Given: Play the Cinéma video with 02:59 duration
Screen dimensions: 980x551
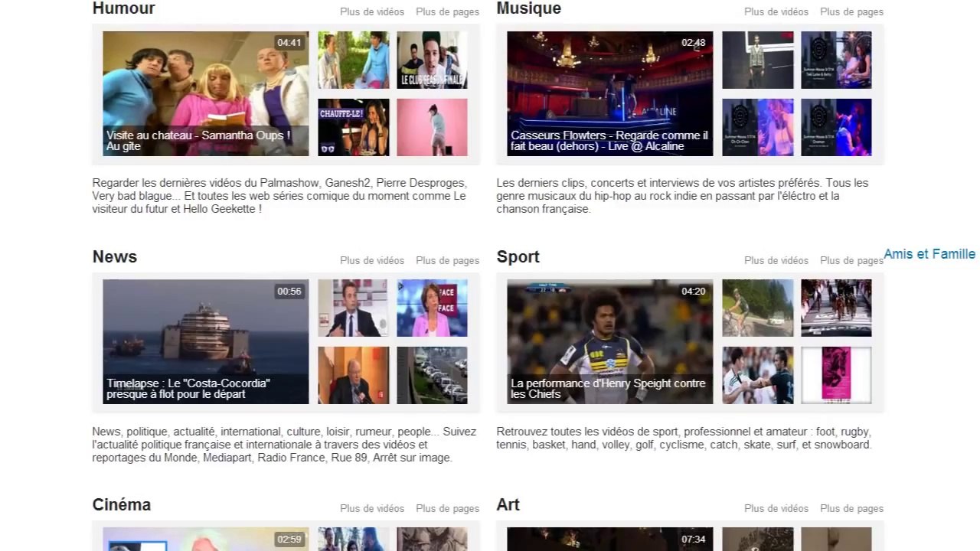Looking at the screenshot, I should 206,539.
